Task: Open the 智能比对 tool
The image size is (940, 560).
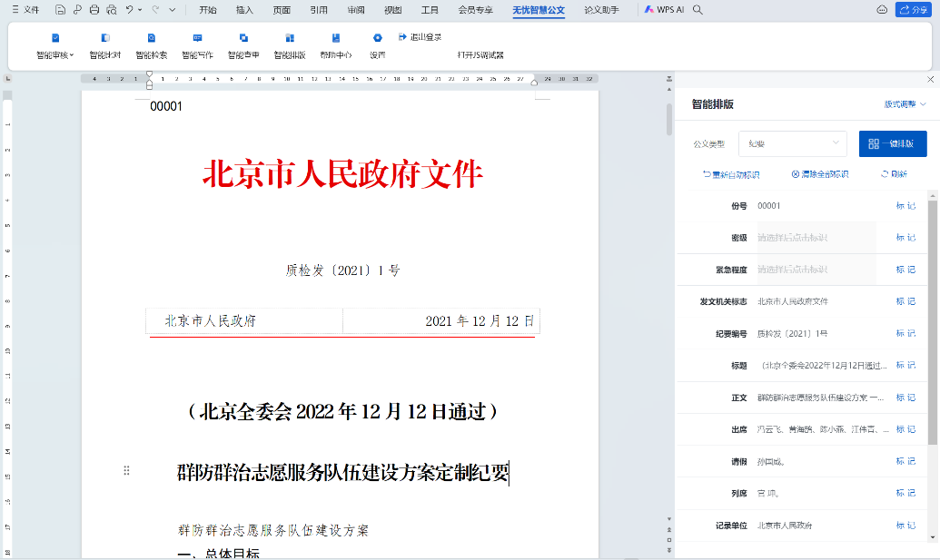Action: click(x=105, y=45)
